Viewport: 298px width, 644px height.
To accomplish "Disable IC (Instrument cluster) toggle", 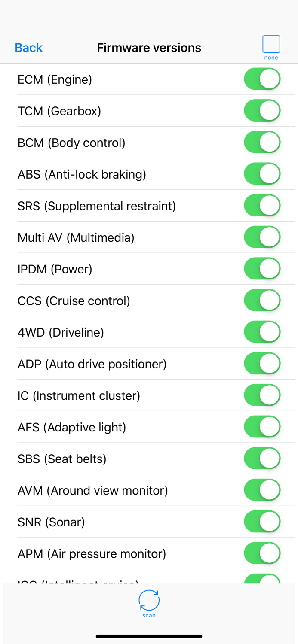I will 262,395.
